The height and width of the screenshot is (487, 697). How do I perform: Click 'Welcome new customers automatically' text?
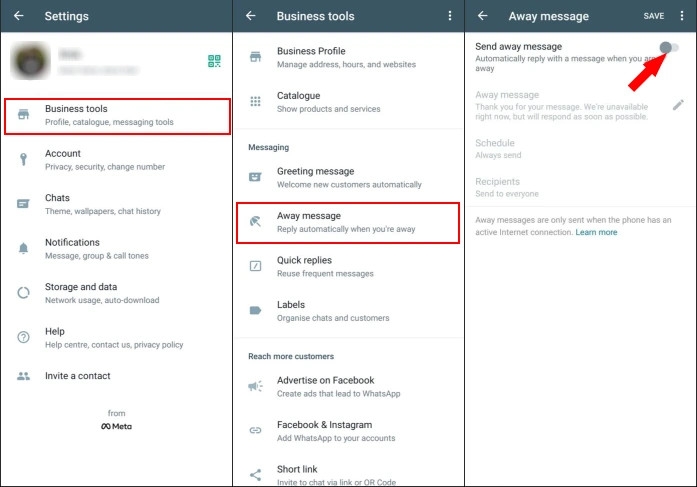(x=349, y=184)
